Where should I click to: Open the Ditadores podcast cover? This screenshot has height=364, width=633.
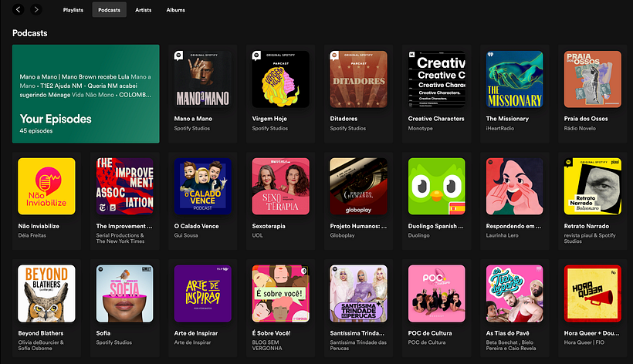tap(358, 79)
